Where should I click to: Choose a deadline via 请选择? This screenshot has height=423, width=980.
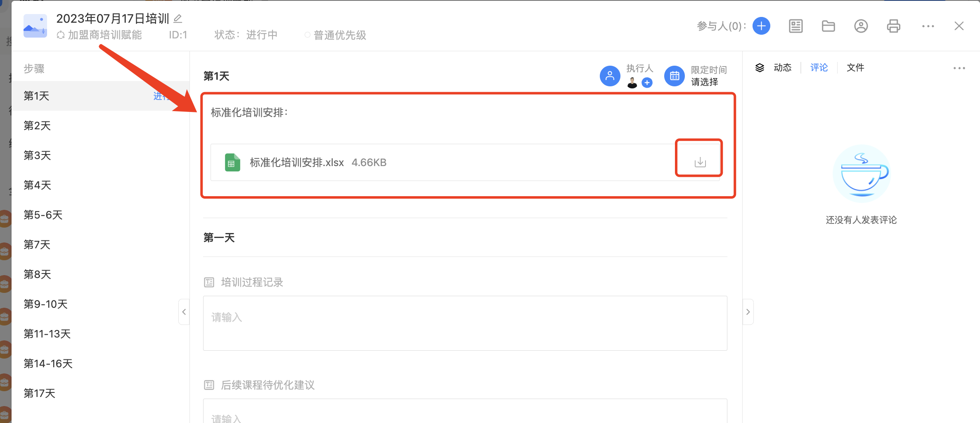704,82
